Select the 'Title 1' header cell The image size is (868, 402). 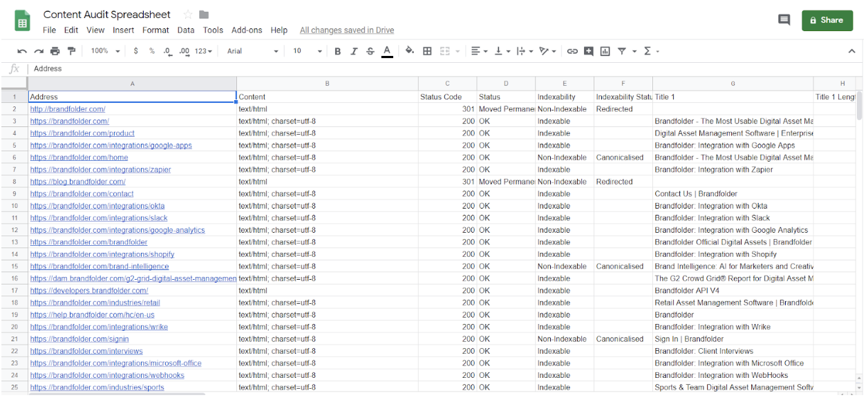(733, 97)
